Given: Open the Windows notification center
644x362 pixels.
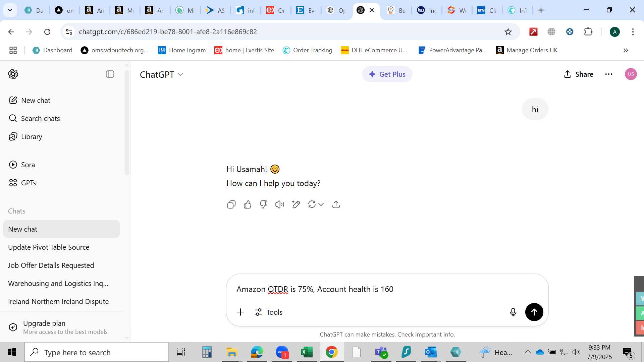Looking at the screenshot, I should point(628,352).
